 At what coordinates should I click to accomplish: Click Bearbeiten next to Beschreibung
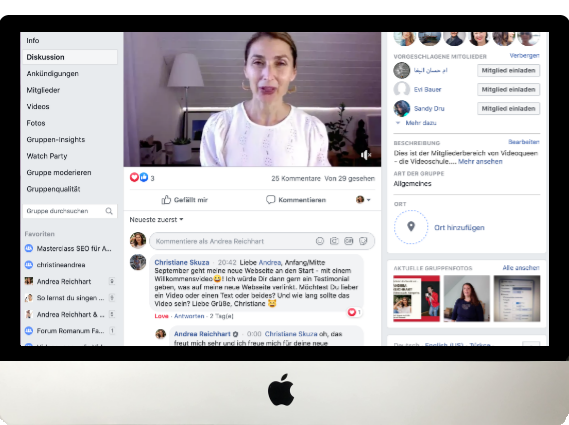click(x=524, y=142)
